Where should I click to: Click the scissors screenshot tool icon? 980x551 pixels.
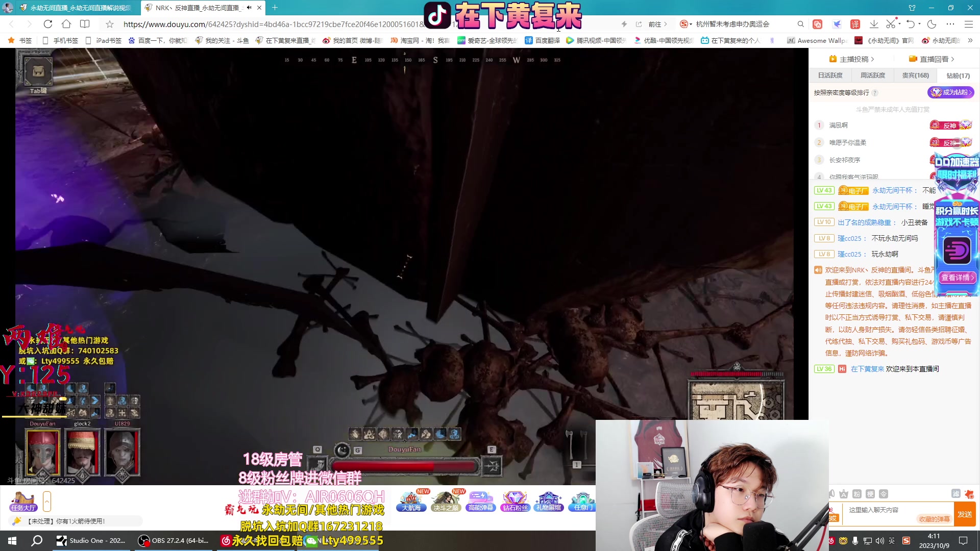pos(891,24)
